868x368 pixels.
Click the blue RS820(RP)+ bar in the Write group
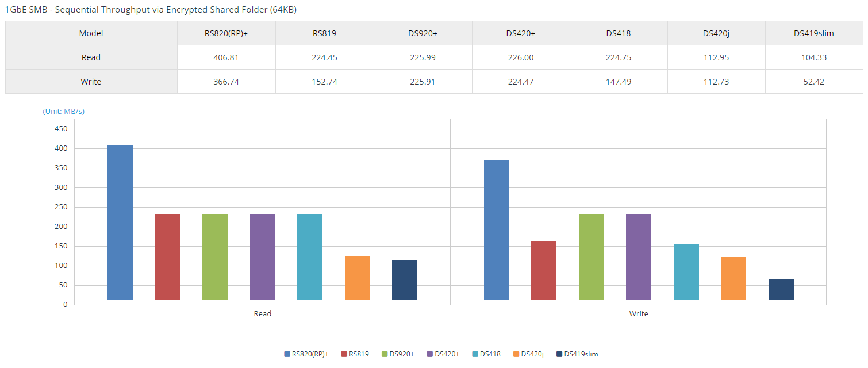point(497,230)
